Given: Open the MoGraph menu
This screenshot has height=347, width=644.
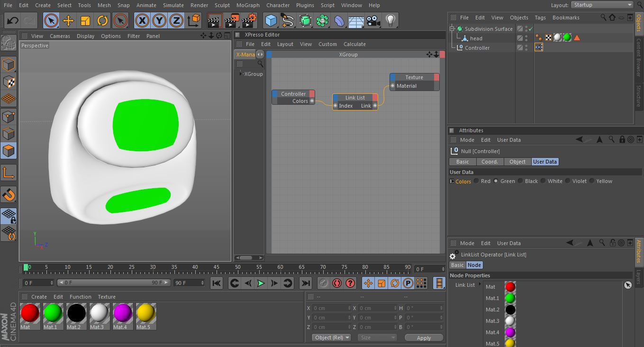Looking at the screenshot, I should (247, 5).
